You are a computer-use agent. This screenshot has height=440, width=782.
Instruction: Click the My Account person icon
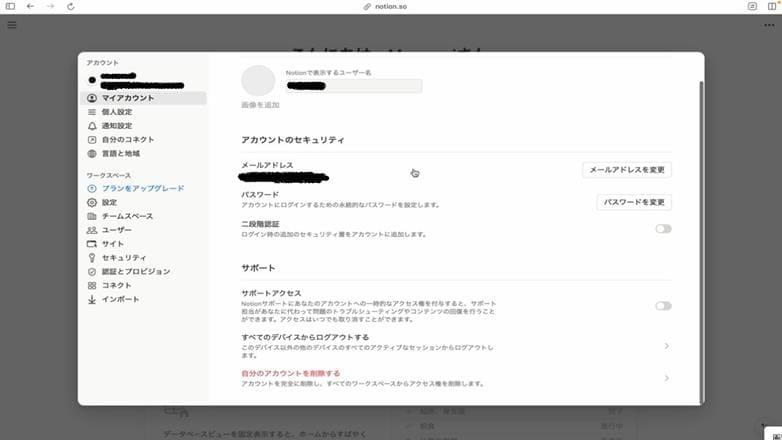pyautogui.click(x=92, y=98)
